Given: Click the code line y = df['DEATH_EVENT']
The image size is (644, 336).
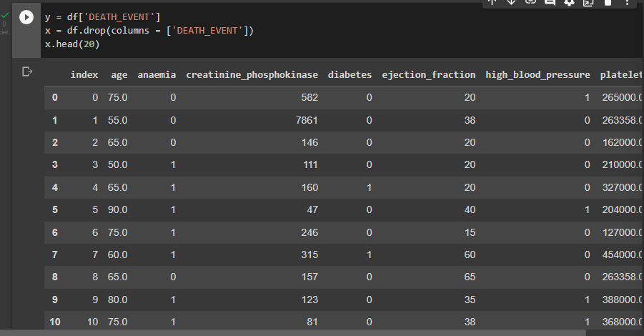Looking at the screenshot, I should tap(103, 17).
